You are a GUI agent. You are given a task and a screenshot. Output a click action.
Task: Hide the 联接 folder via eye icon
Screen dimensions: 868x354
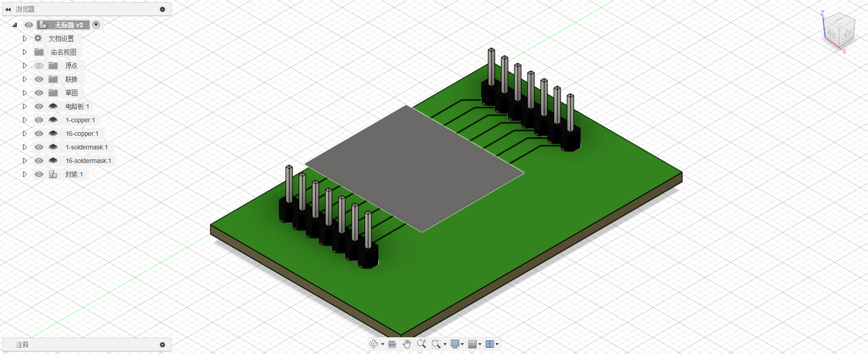[x=39, y=79]
